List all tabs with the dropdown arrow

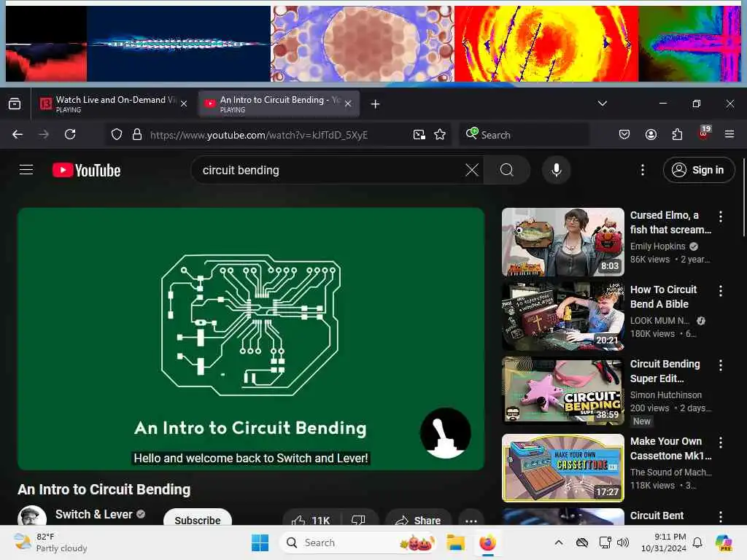pyautogui.click(x=602, y=104)
